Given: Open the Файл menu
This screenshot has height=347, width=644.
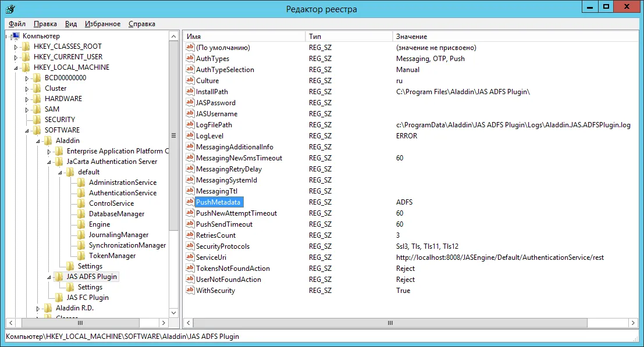Looking at the screenshot, I should 17,24.
